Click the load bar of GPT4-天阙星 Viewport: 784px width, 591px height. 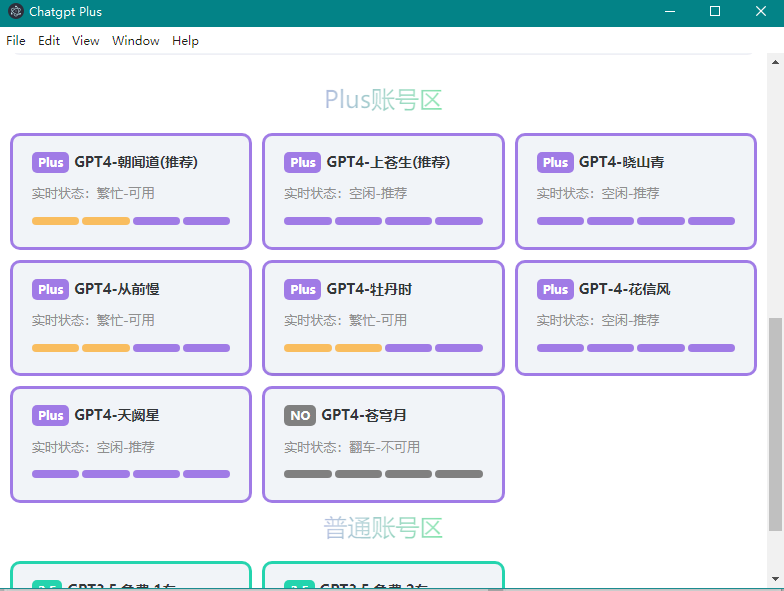pyautogui.click(x=131, y=474)
